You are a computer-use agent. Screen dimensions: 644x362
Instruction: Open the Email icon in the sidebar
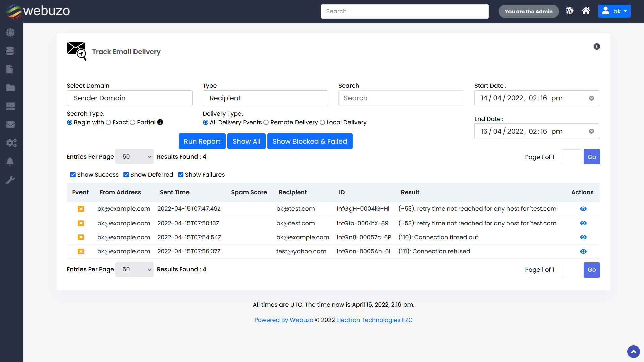10,124
